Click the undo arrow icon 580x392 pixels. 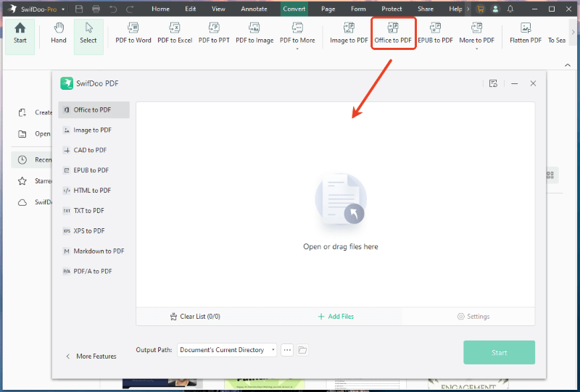pos(113,9)
